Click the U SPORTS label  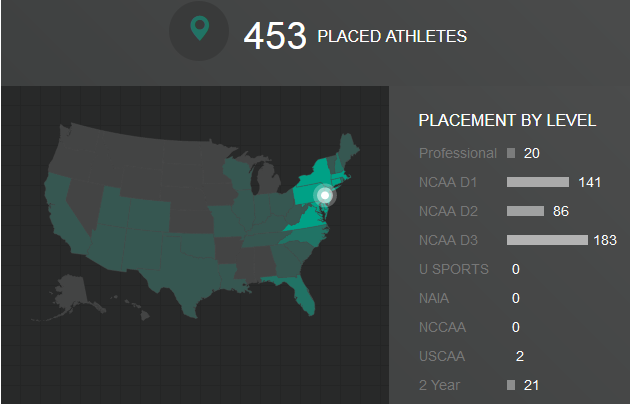click(x=454, y=269)
